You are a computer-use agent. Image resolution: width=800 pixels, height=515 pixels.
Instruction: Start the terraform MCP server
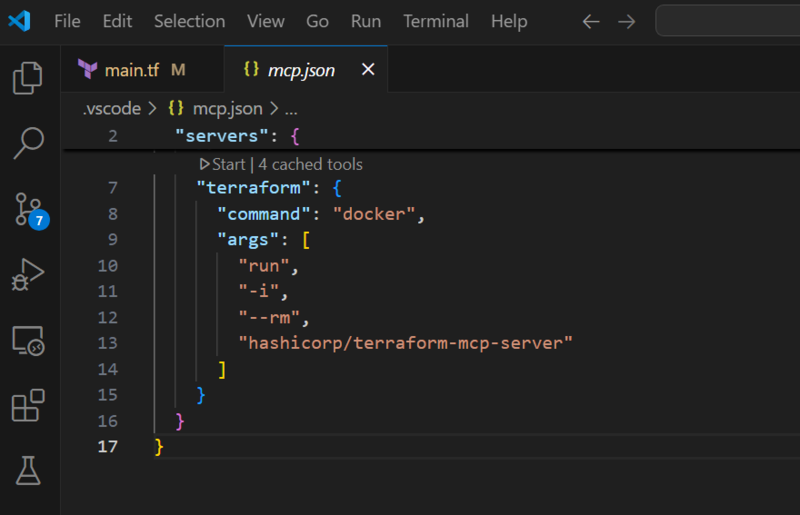coord(222,164)
